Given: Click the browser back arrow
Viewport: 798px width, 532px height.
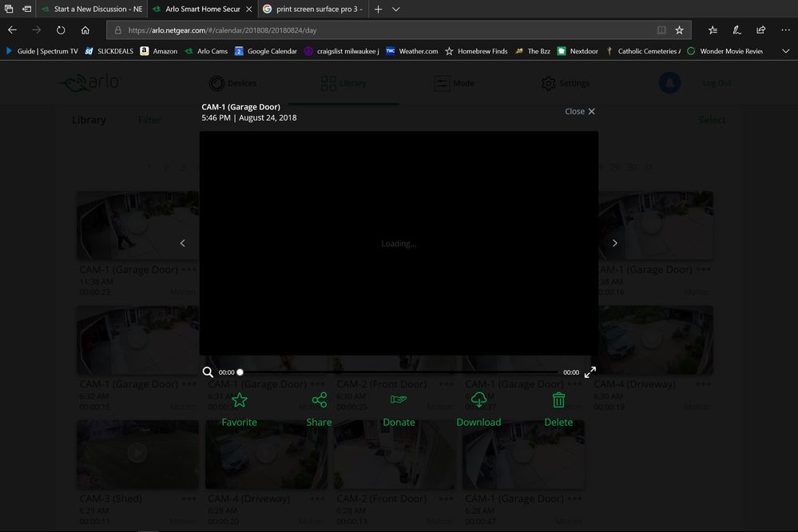Looking at the screenshot, I should tap(12, 30).
